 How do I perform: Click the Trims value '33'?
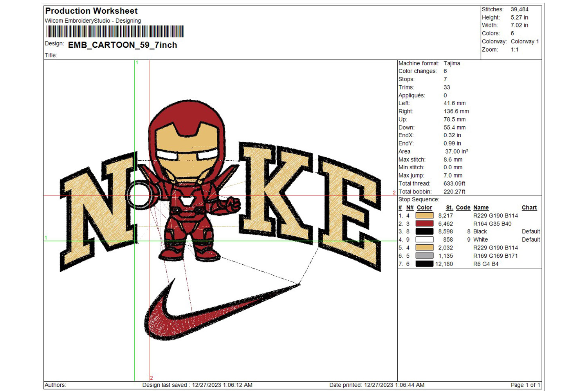pos(447,87)
